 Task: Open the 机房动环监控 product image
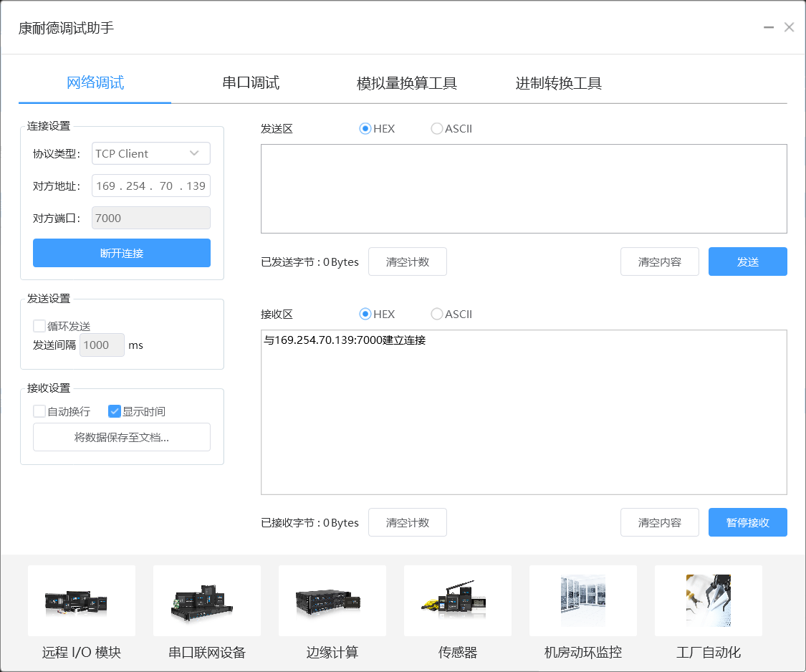tap(583, 600)
